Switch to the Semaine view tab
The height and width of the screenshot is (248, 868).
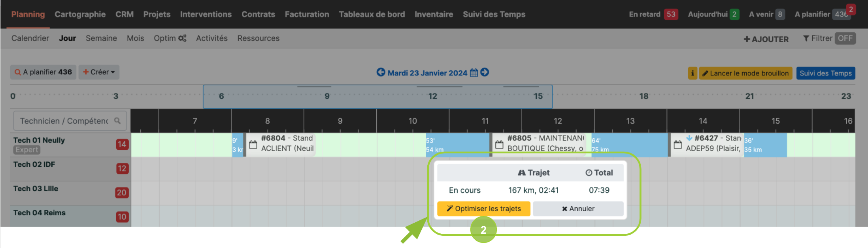coord(101,38)
